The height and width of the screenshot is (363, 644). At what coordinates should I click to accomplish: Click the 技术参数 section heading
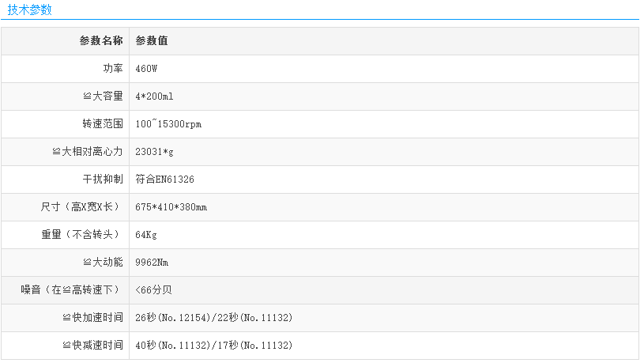click(30, 10)
